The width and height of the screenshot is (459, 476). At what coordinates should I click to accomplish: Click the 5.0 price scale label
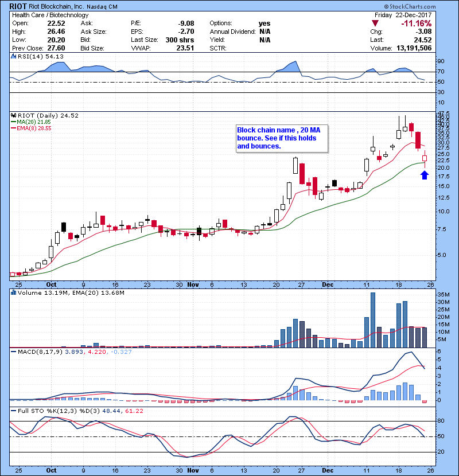pos(442,255)
